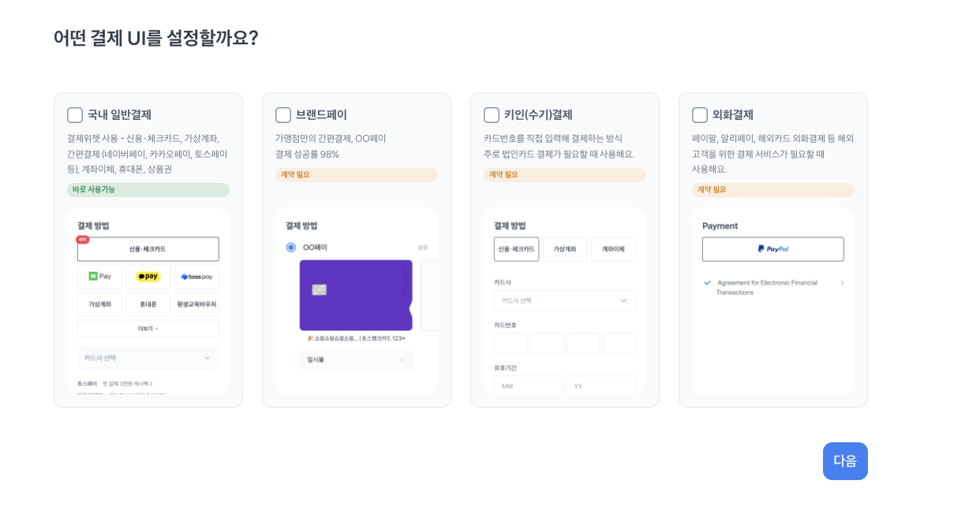
Task: Click the blue 다음 button
Action: click(845, 461)
